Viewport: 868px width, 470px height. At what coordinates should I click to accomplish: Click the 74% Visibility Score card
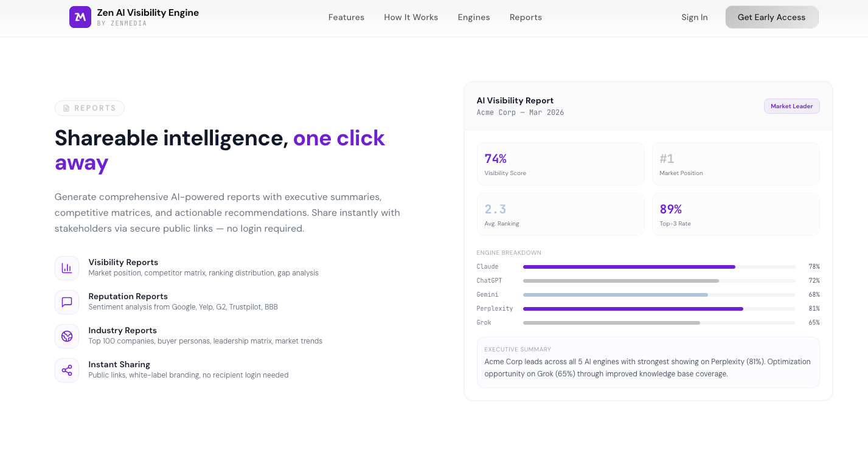(561, 164)
